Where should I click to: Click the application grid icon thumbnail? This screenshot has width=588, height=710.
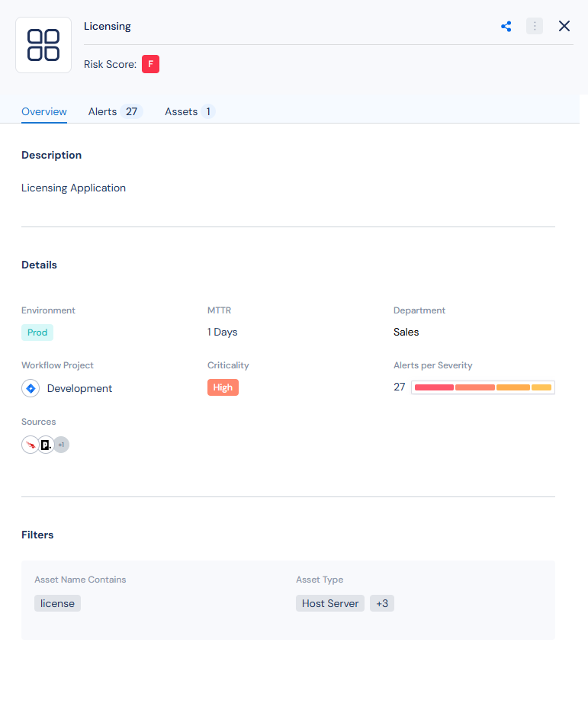pyautogui.click(x=43, y=45)
